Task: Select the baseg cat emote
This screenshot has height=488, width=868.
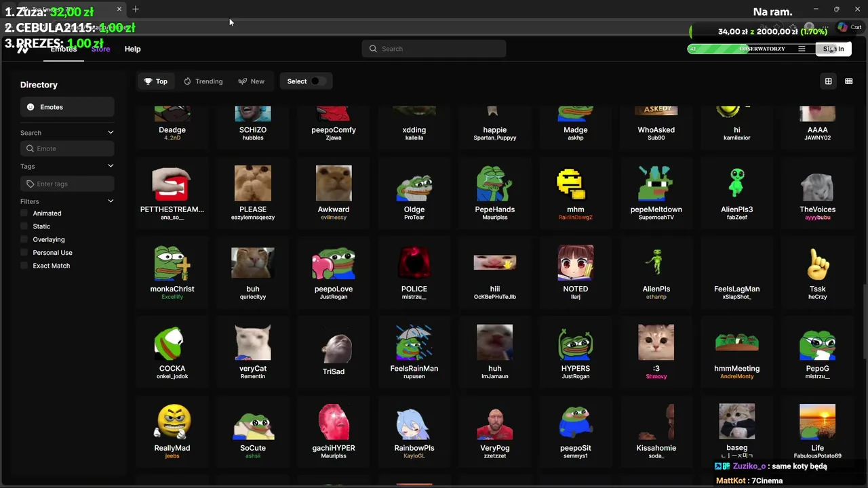Action: (x=737, y=422)
